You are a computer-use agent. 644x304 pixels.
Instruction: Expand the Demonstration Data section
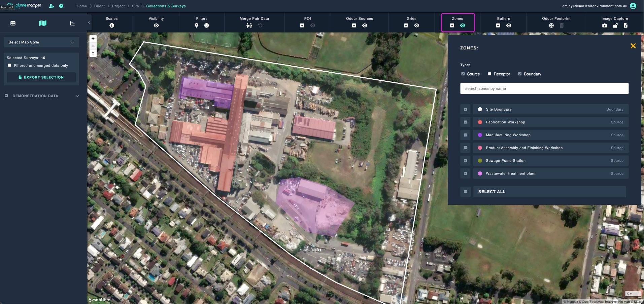point(77,96)
